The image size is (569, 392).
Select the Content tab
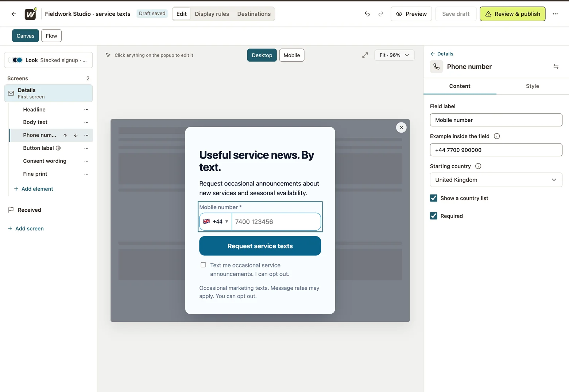(460, 86)
